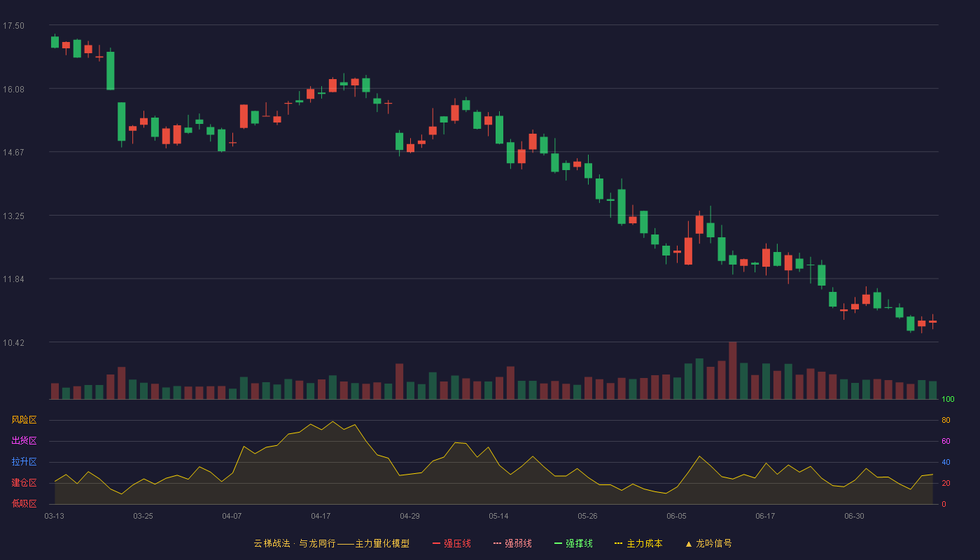
Task: Click the 拉升区 zone label
Action: [24, 462]
